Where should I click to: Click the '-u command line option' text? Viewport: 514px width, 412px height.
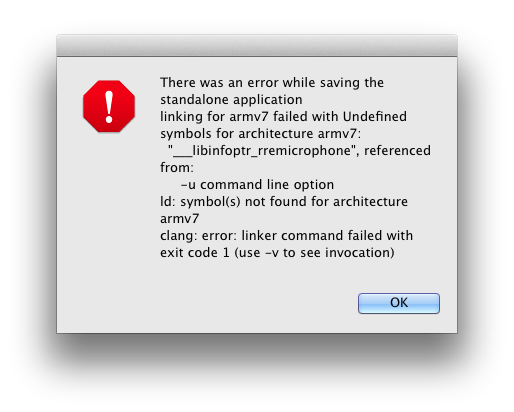tap(257, 185)
